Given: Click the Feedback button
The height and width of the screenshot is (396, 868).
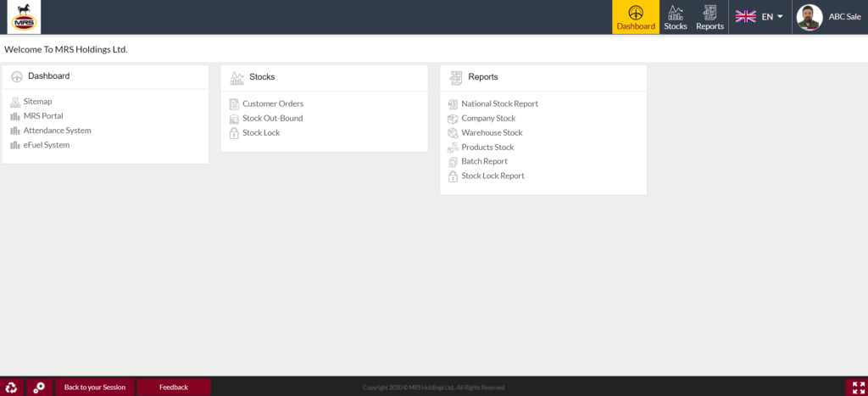Looking at the screenshot, I should [174, 388].
